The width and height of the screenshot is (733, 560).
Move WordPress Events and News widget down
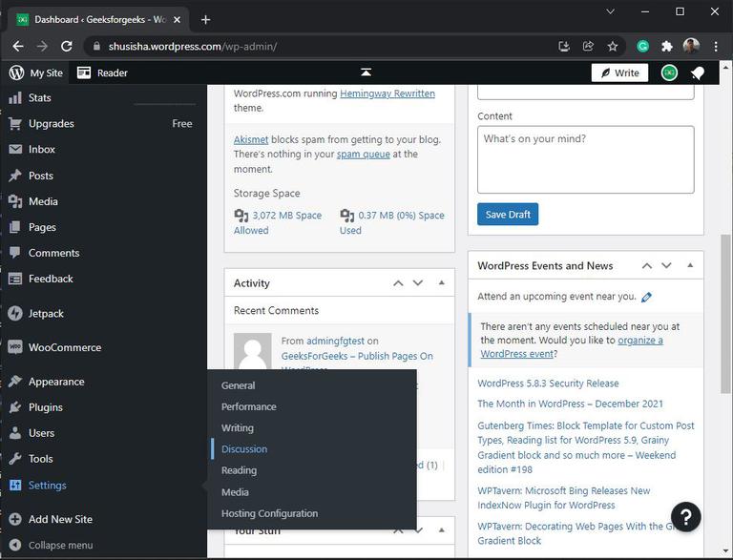coord(666,265)
